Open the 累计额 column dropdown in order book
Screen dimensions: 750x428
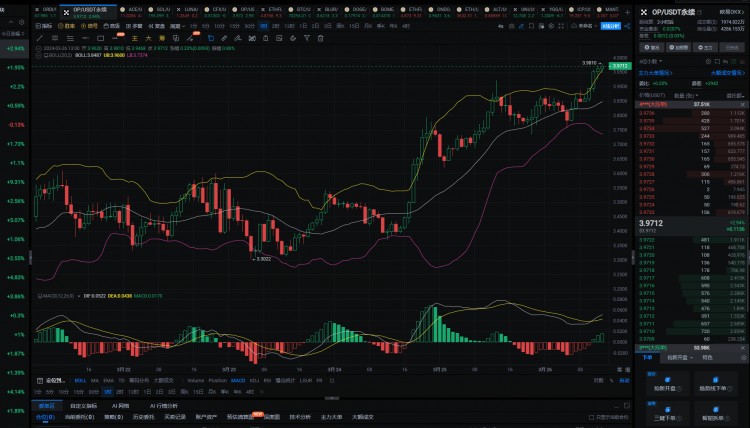(x=735, y=96)
